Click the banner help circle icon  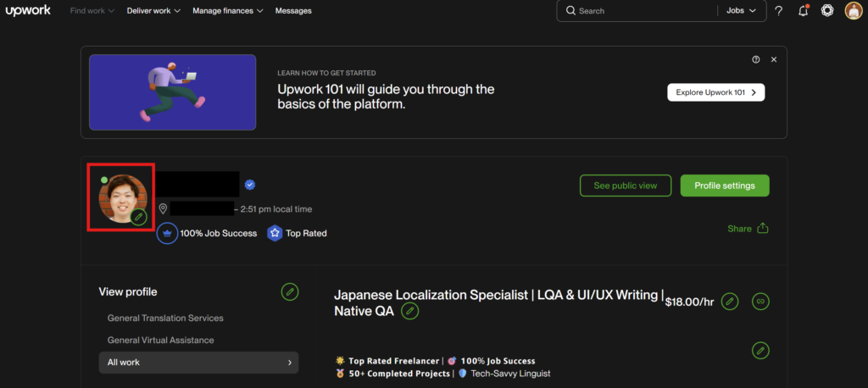(x=755, y=59)
